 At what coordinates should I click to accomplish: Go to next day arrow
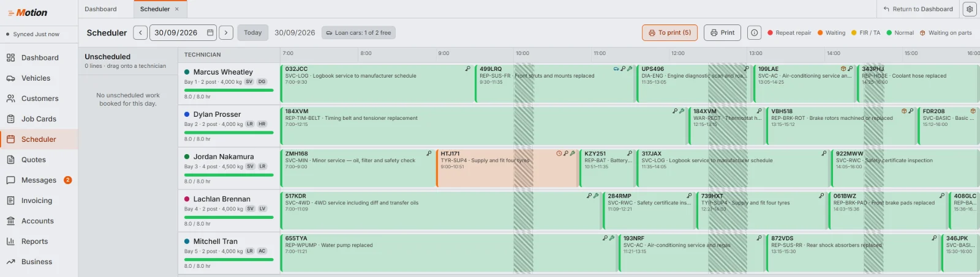(226, 33)
